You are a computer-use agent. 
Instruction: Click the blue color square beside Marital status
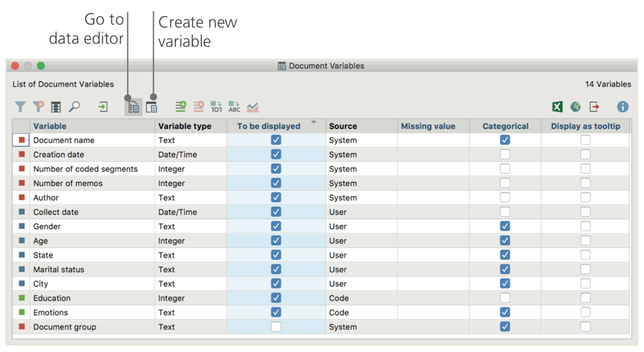point(22,269)
